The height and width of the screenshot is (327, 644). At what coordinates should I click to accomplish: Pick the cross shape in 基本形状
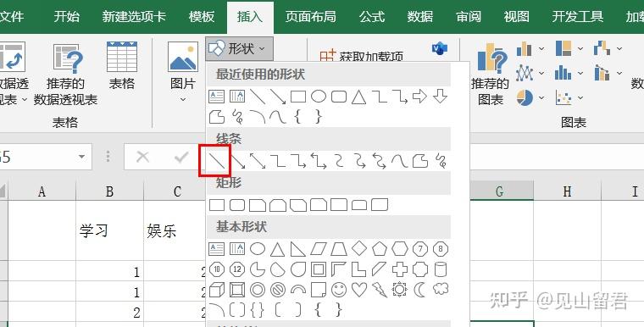pyautogui.click(x=400, y=269)
